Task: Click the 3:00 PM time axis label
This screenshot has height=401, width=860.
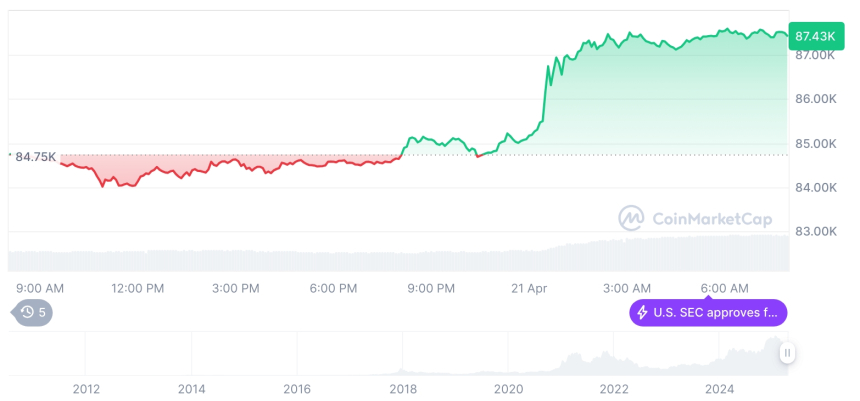Action: 236,288
